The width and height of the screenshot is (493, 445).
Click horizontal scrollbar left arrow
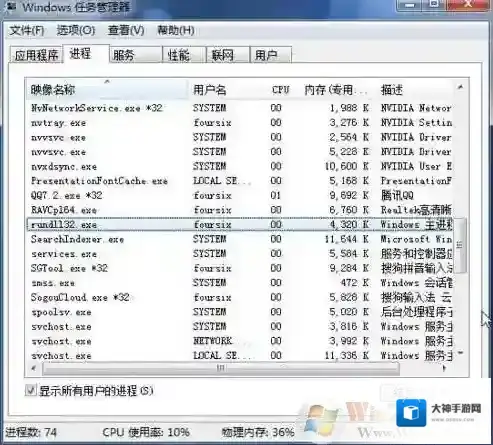pyautogui.click(x=33, y=368)
